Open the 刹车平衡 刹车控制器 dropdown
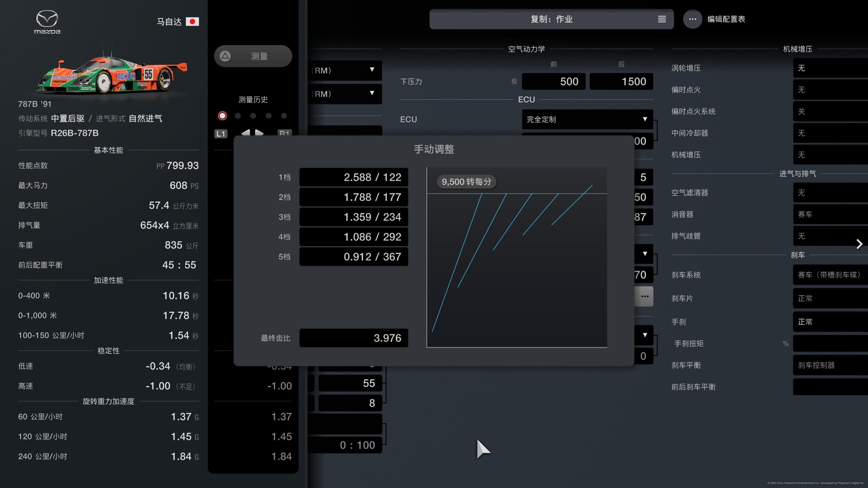This screenshot has width=868, height=488. [x=830, y=365]
